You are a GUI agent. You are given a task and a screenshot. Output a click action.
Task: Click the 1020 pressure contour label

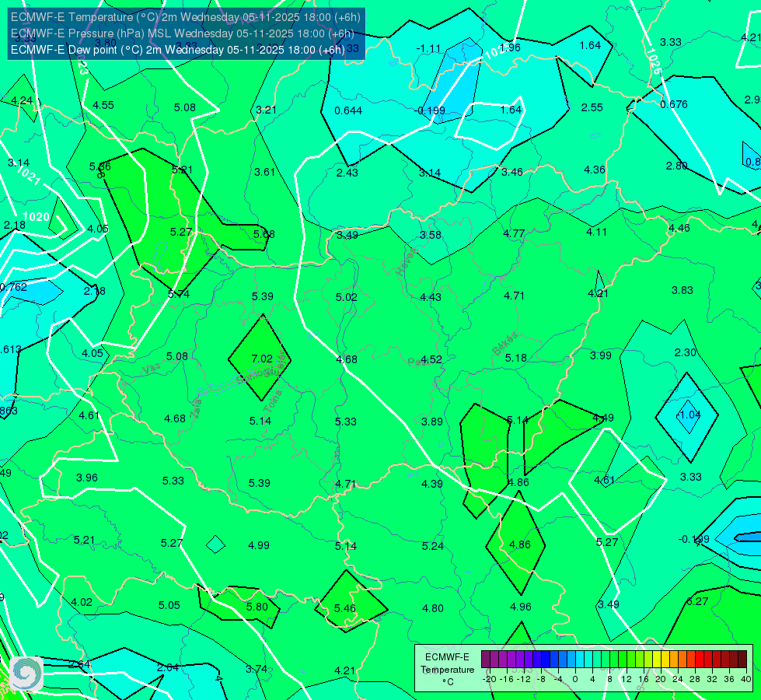(36, 217)
